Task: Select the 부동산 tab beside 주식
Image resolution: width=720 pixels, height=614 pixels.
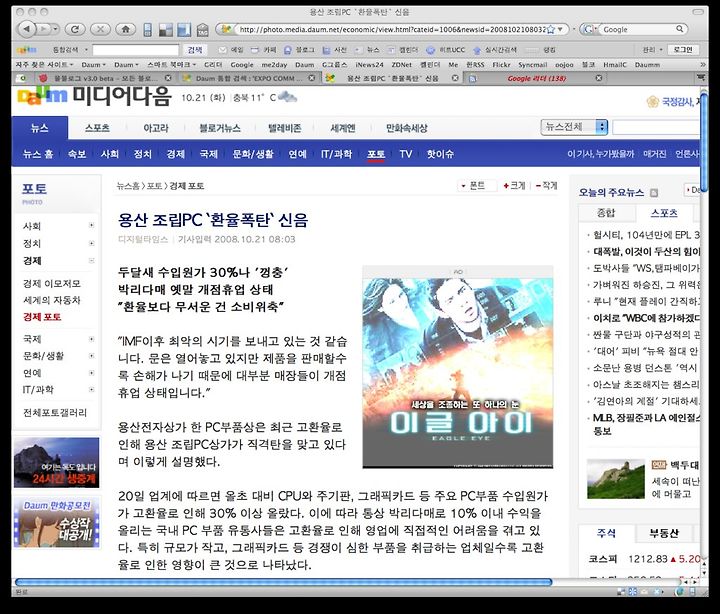Action: (664, 533)
